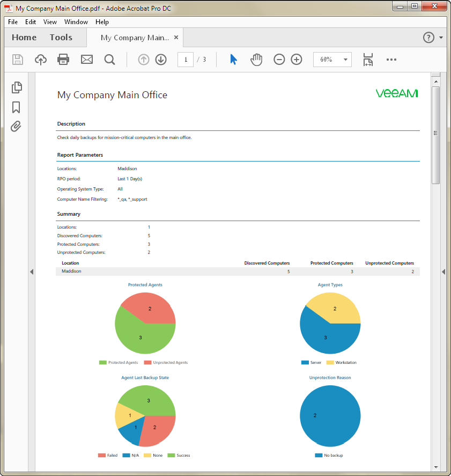Switch to the Tools tab
Screen dimensions: 451x476
[x=61, y=38]
